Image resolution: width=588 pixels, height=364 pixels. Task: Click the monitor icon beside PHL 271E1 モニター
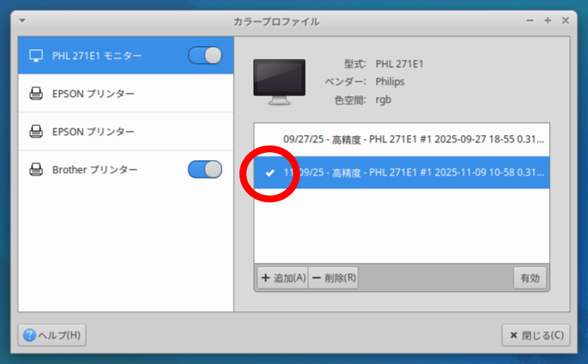36,56
